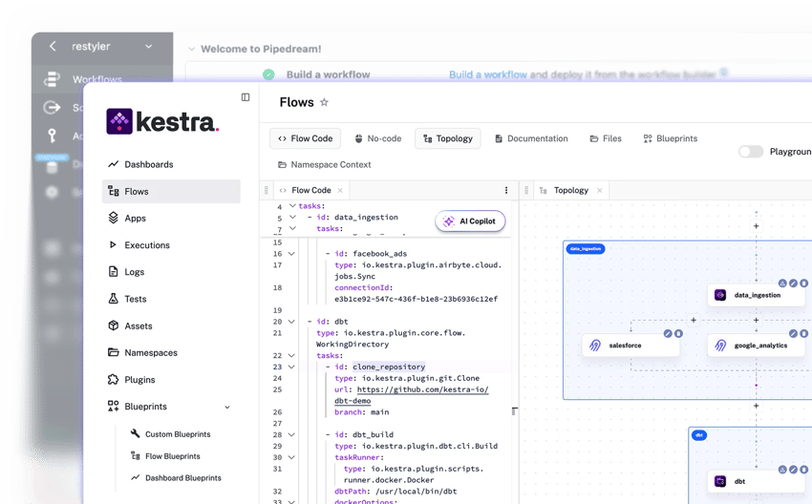
Task: Add a task with the plus below data_ingestion group
Action: pyautogui.click(x=756, y=406)
